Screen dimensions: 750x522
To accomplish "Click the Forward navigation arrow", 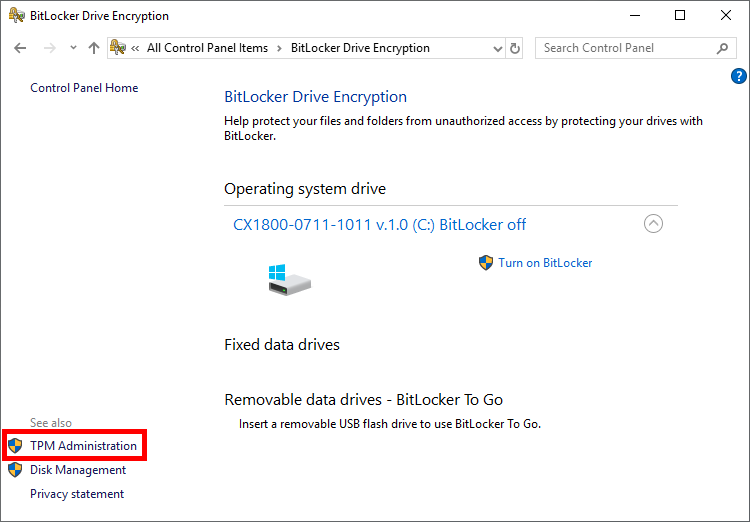I will pos(50,48).
